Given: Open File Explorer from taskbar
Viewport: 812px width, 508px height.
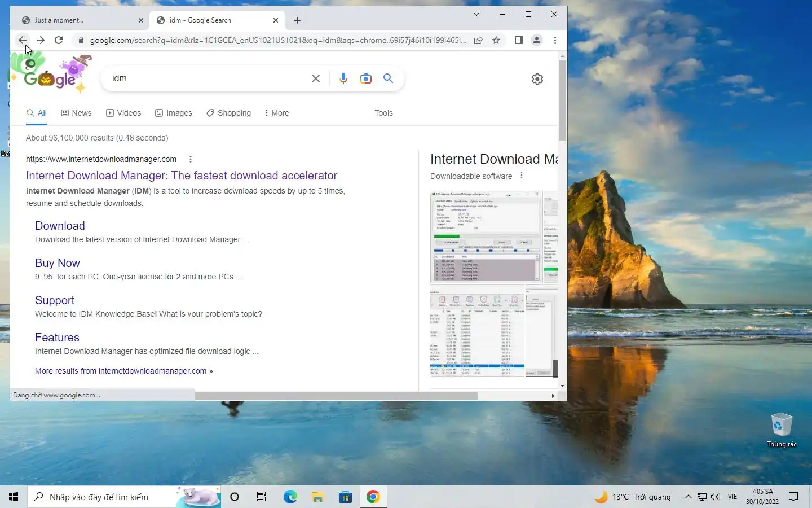Looking at the screenshot, I should 317,497.
